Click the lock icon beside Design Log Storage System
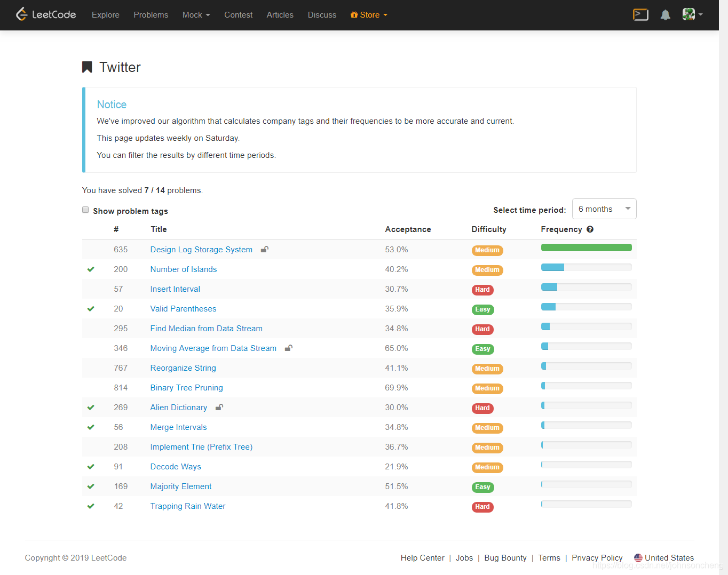This screenshot has width=728, height=575. coord(264,249)
